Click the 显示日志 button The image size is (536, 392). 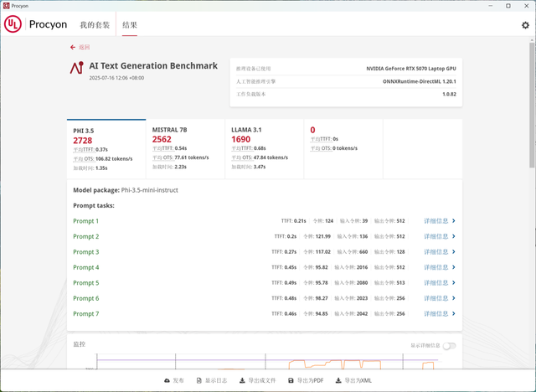point(212,380)
